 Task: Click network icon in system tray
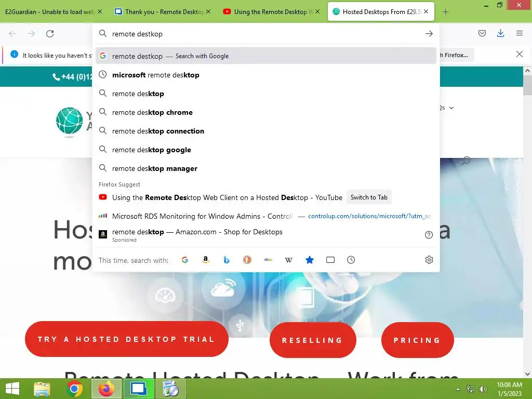coord(471,389)
